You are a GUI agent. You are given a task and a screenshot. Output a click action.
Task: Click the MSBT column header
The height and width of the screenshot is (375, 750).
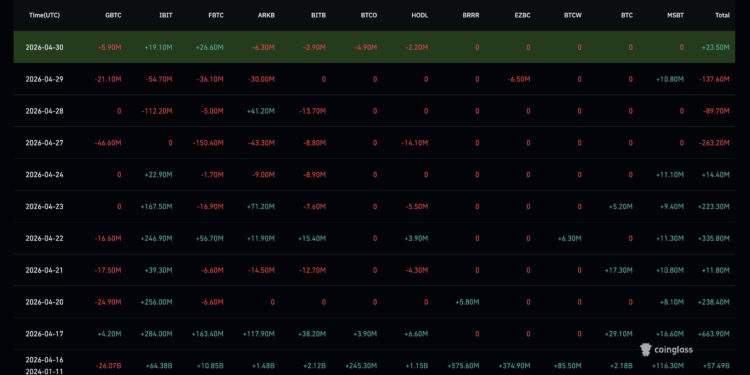click(675, 15)
